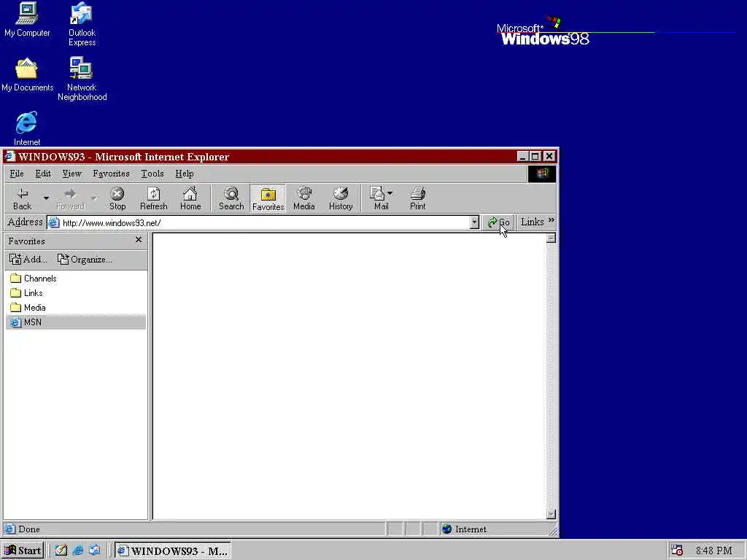The image size is (747, 560).
Task: Select the Network Neighborhood desktop icon
Action: (82, 79)
